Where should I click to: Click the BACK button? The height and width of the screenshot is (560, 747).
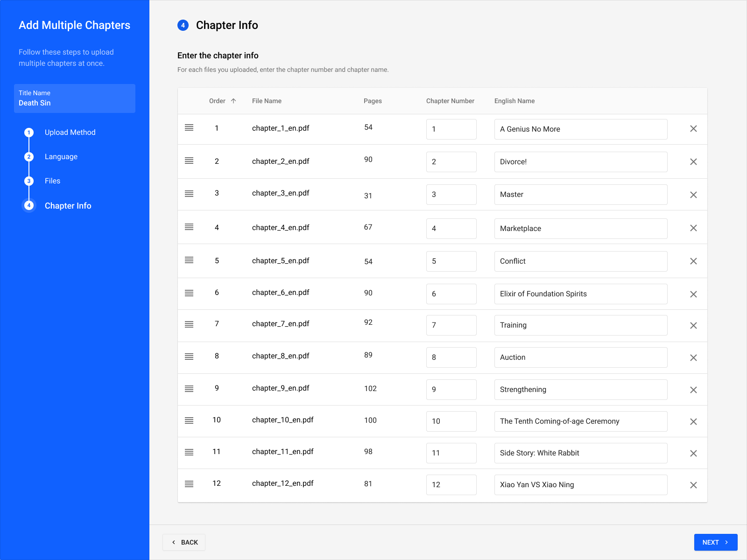point(184,542)
